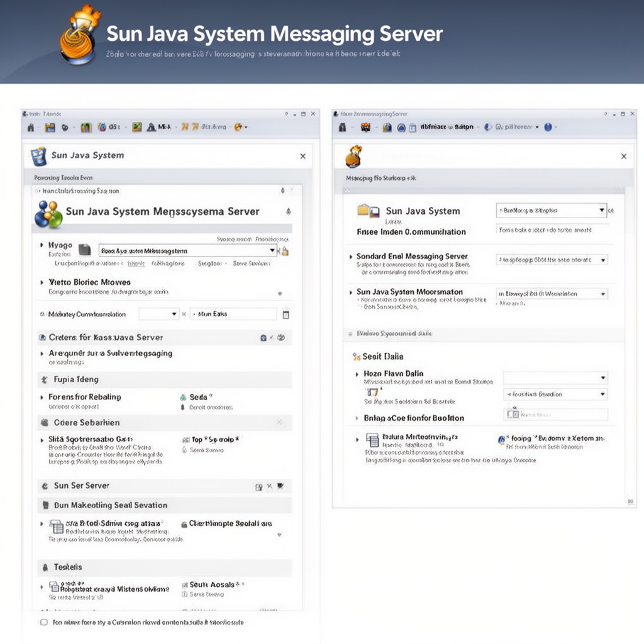The height and width of the screenshot is (644, 644).
Task: Click the save icon in Sun Ser Server header
Action: coord(258,487)
